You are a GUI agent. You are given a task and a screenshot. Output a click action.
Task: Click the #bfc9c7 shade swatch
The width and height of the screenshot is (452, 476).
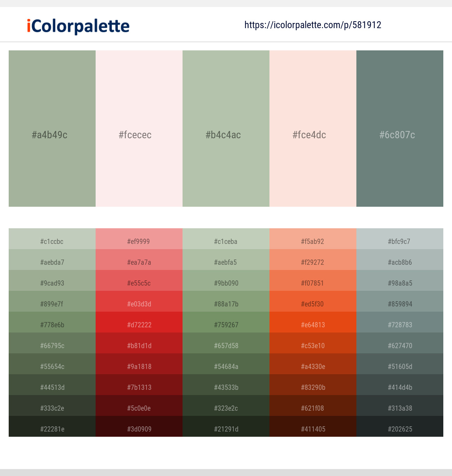click(399, 241)
